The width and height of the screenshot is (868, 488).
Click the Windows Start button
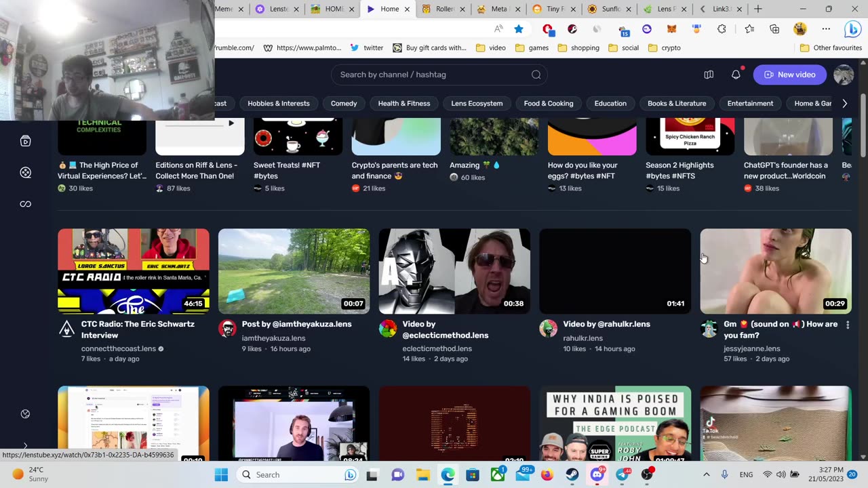pos(221,474)
